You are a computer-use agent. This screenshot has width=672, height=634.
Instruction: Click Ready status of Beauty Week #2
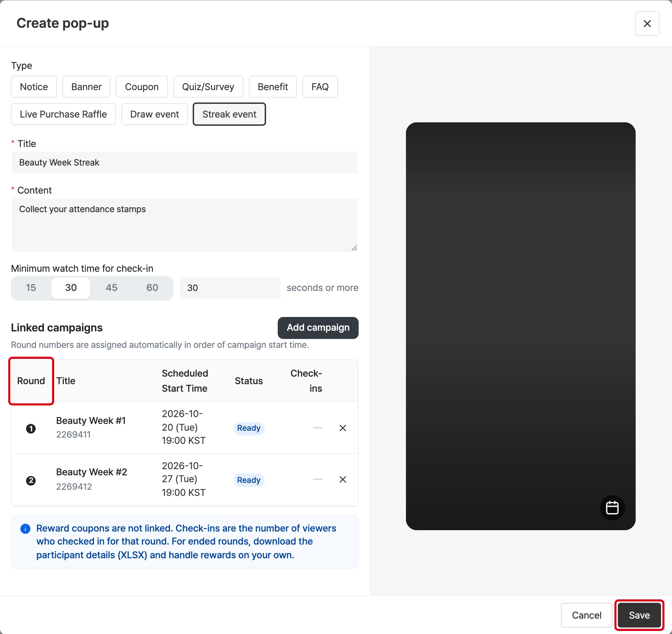[x=249, y=480]
